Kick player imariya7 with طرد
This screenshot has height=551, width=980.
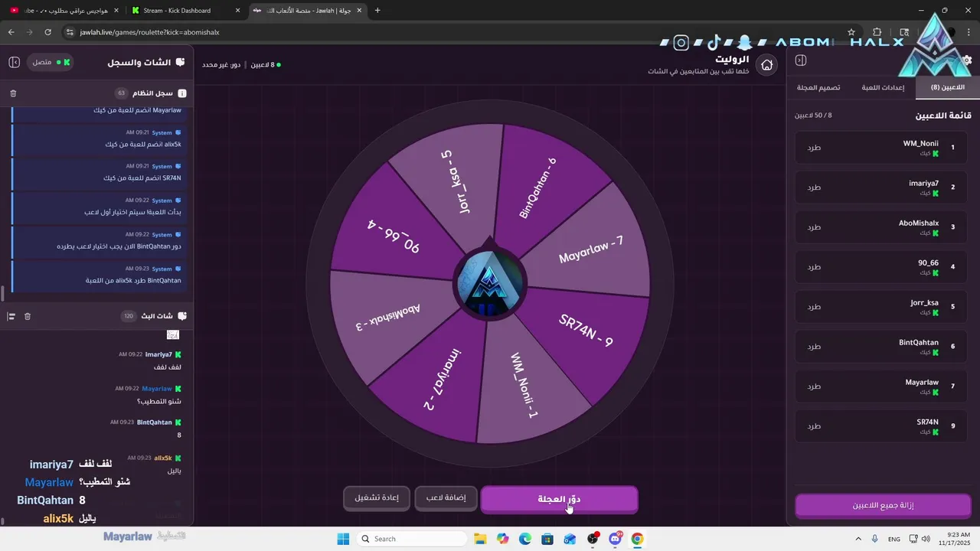click(x=815, y=187)
